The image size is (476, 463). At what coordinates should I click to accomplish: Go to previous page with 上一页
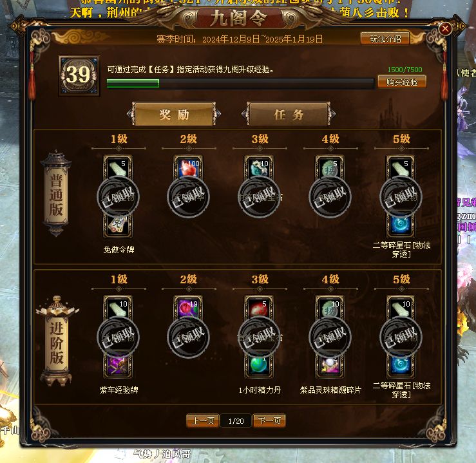click(202, 421)
